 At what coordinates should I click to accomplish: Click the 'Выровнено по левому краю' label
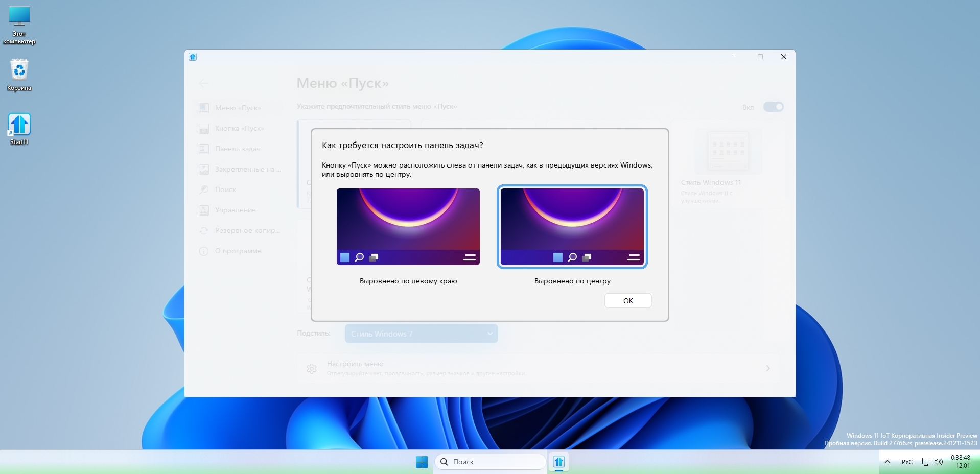408,281
